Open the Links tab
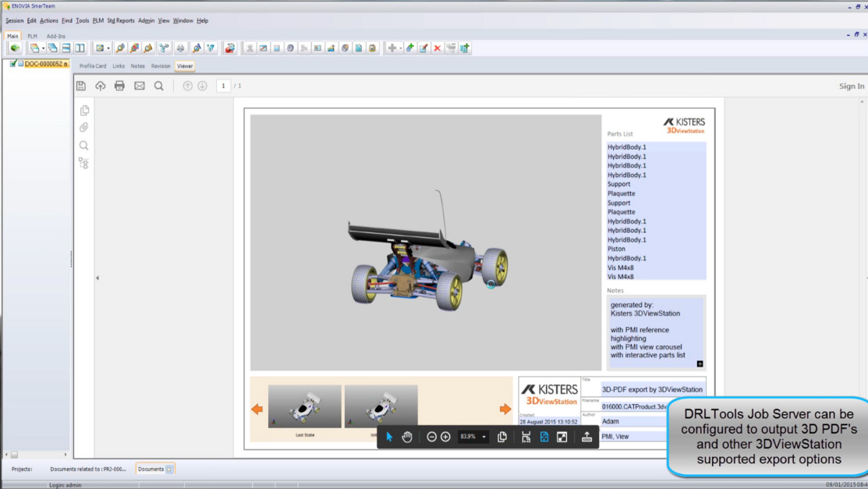 119,66
